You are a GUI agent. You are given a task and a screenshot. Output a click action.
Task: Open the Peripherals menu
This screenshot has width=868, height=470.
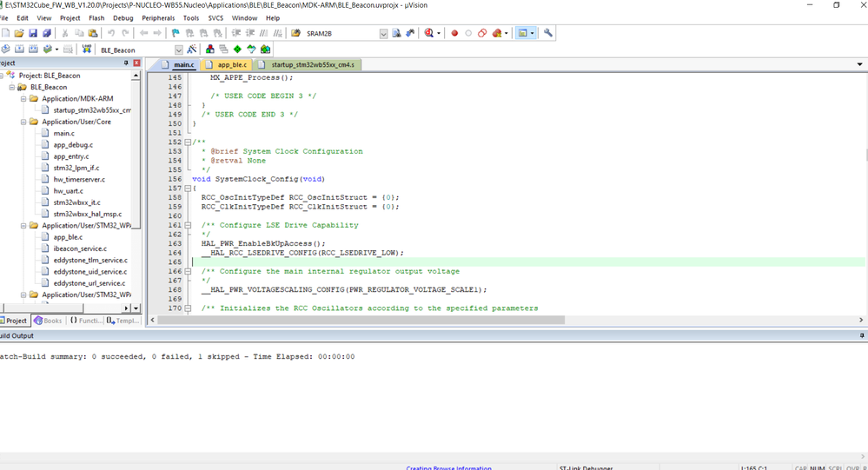(x=158, y=17)
